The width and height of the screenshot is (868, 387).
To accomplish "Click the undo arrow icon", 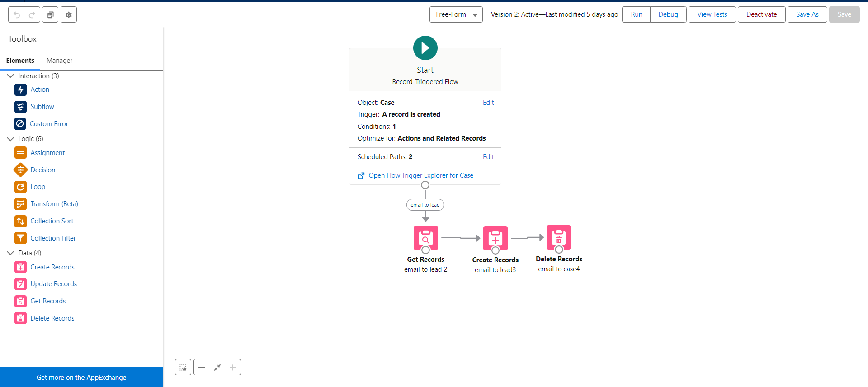I will click(17, 14).
